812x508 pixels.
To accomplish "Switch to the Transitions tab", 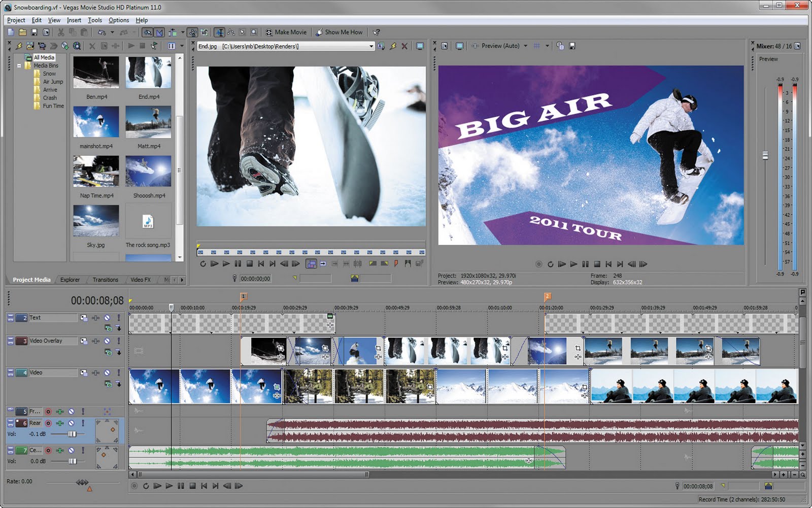I will 105,280.
